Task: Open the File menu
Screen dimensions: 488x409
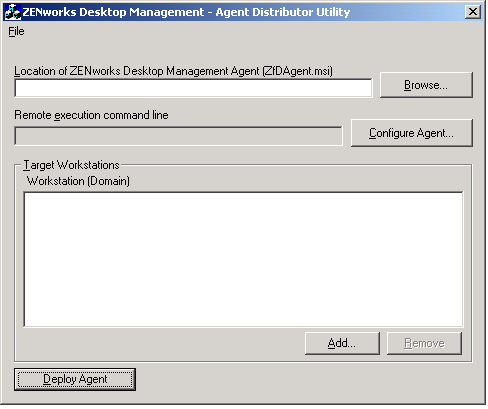Action: click(x=16, y=31)
